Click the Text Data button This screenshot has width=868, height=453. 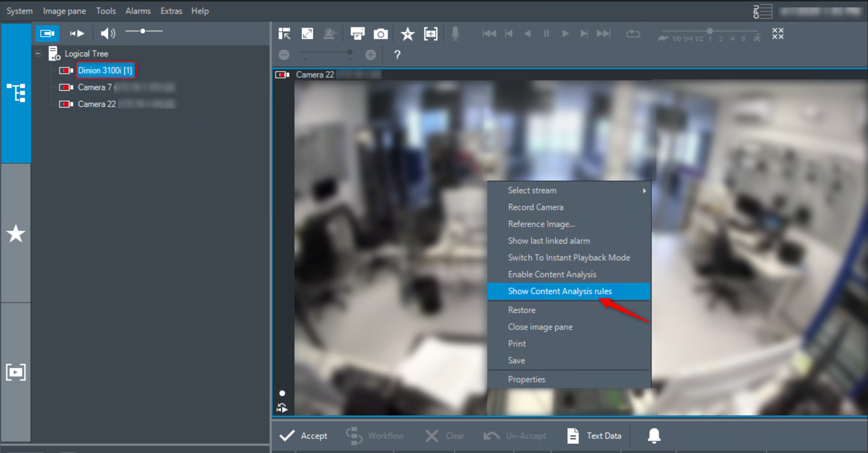coord(594,436)
